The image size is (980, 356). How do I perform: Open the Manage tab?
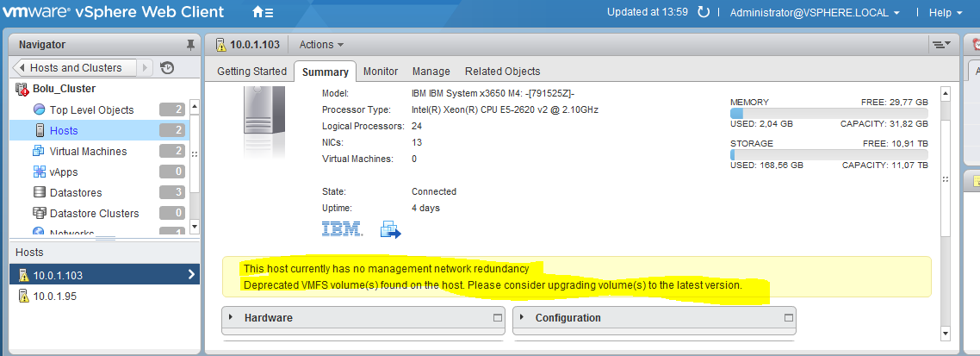(431, 72)
